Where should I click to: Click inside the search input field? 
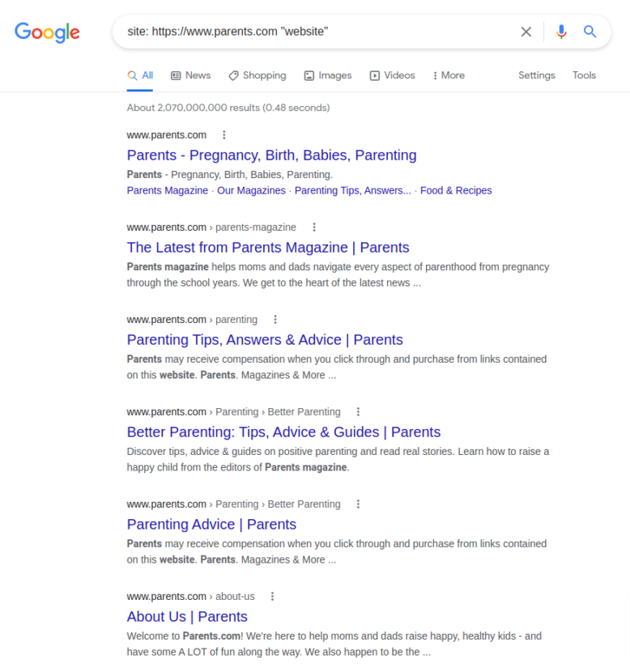[324, 32]
